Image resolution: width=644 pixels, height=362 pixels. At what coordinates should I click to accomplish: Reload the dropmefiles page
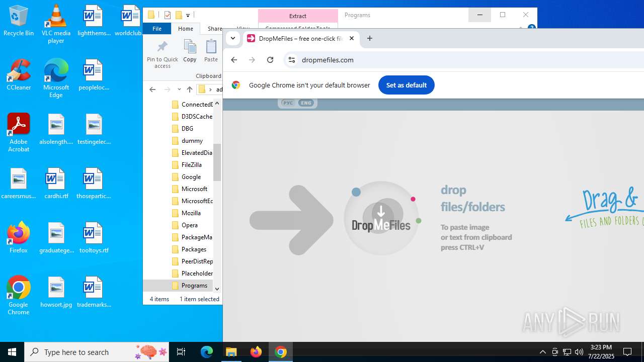[x=270, y=60]
